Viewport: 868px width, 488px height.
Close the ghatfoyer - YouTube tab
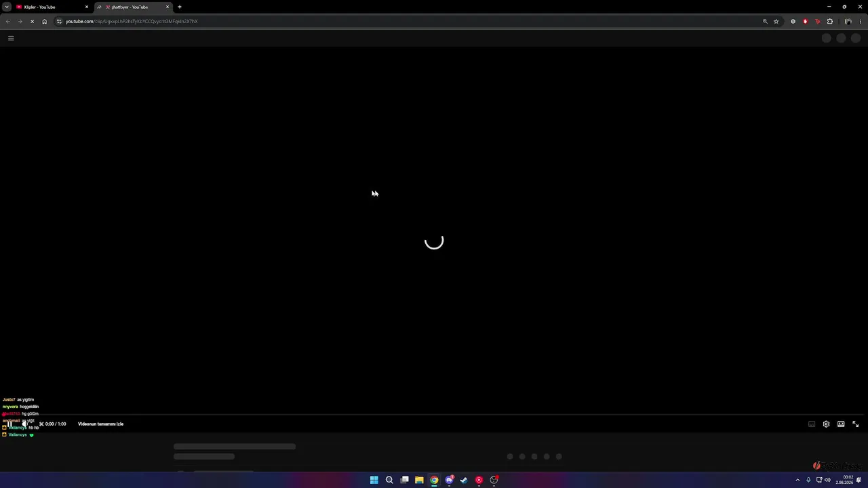pyautogui.click(x=167, y=7)
